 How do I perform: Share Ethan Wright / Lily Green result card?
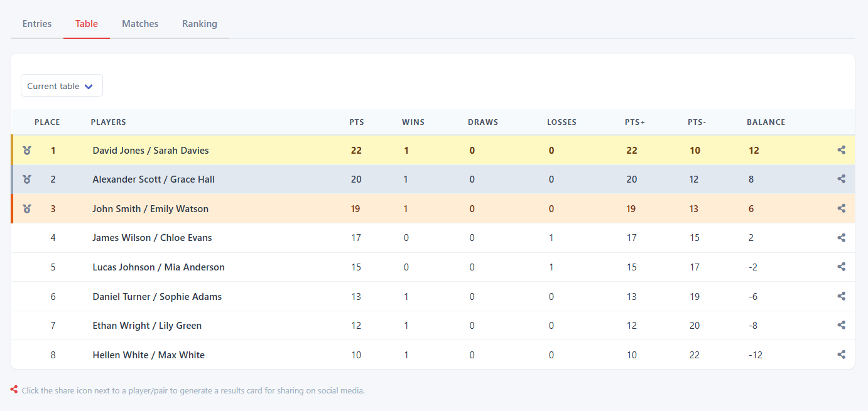(842, 325)
